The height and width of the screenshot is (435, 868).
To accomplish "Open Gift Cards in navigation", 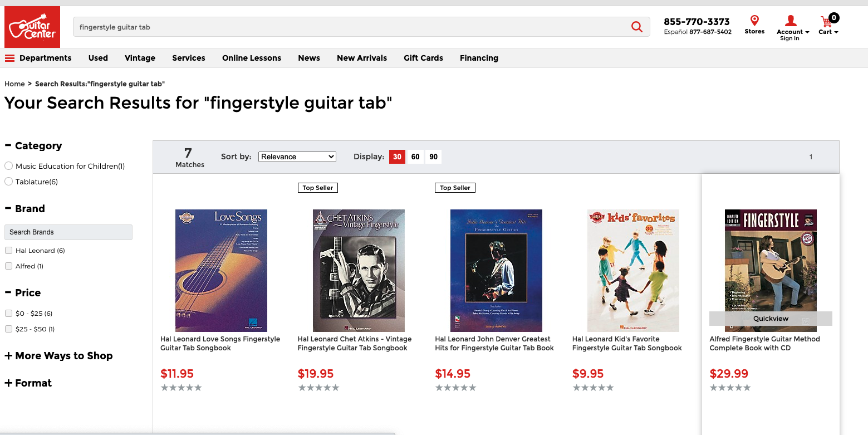I will click(423, 58).
